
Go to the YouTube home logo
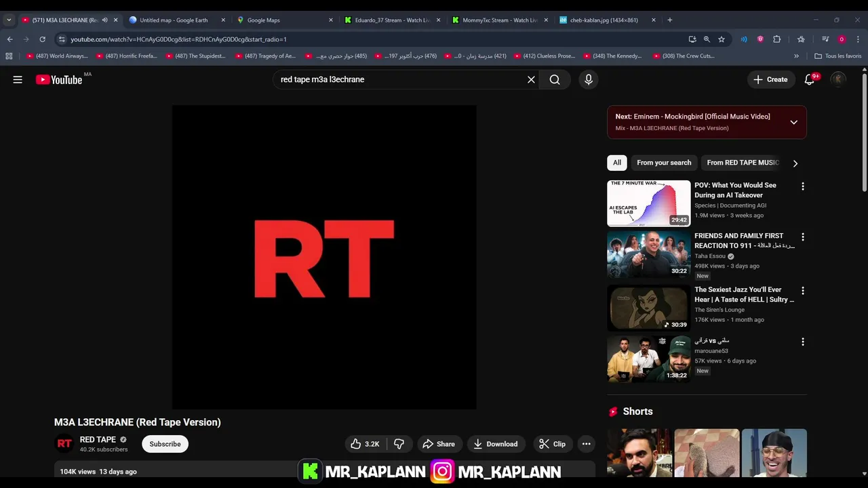pos(59,79)
